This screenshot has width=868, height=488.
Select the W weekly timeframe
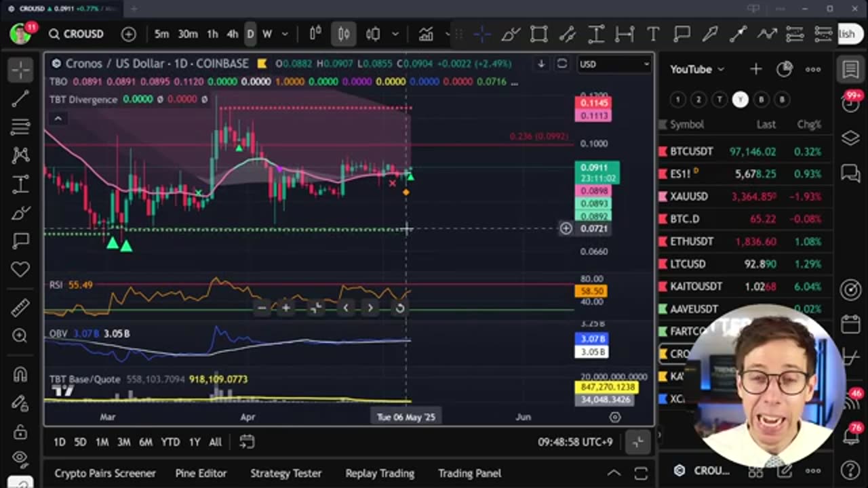[x=267, y=34]
